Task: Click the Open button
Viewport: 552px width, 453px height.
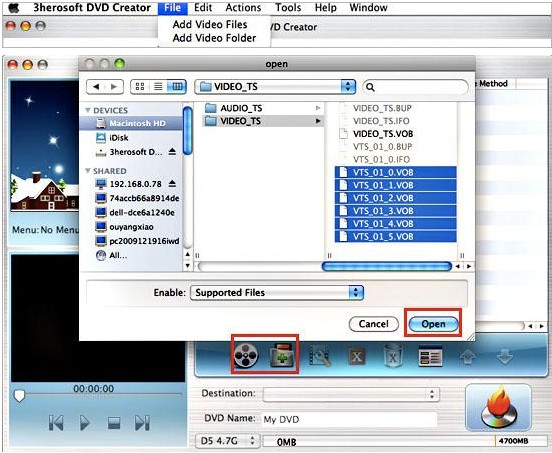Action: pos(433,324)
